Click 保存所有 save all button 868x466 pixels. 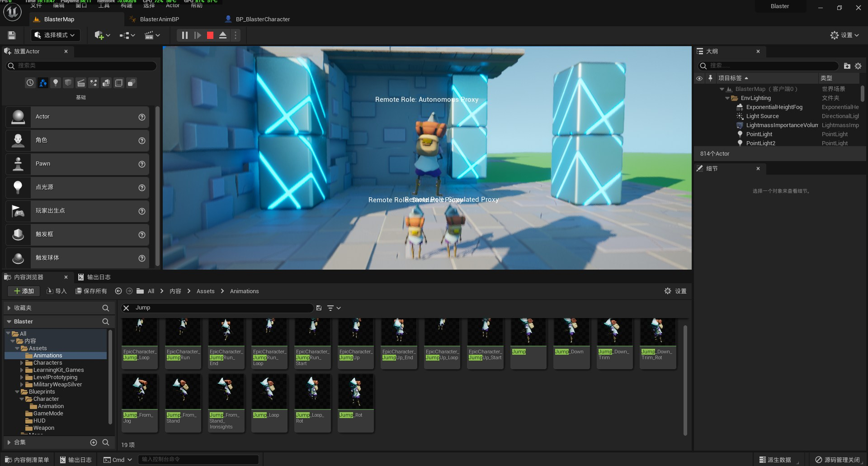click(x=91, y=291)
